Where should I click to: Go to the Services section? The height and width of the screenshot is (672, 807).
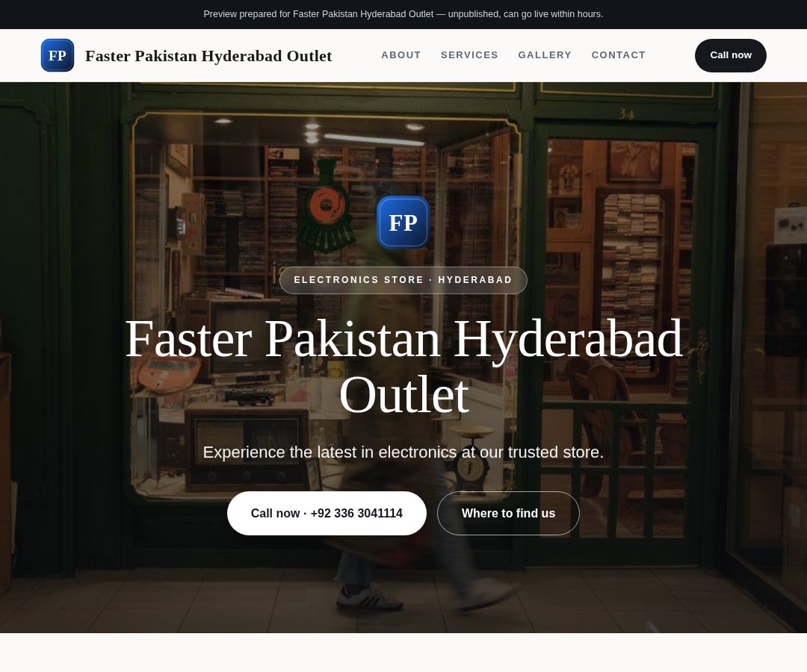469,55
